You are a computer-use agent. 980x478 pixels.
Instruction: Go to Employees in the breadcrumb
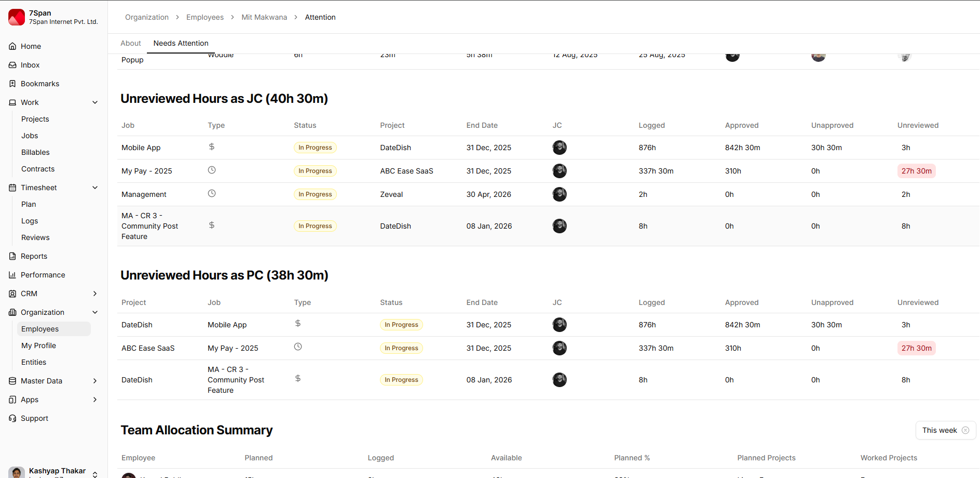pos(205,17)
